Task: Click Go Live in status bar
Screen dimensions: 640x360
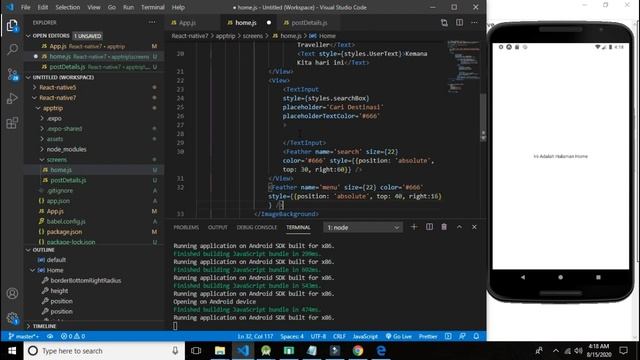Action: (x=398, y=336)
